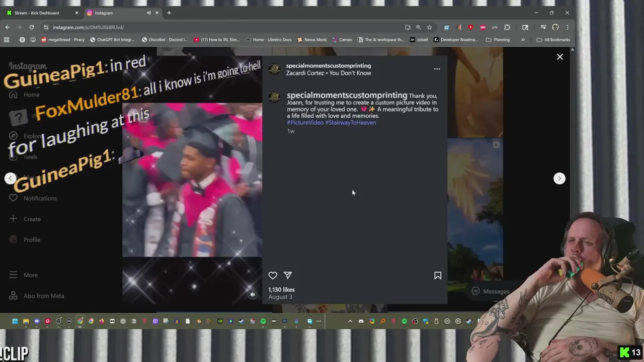This screenshot has height=362, width=644.
Task: Share the post with the paper plane icon
Action: tap(288, 276)
